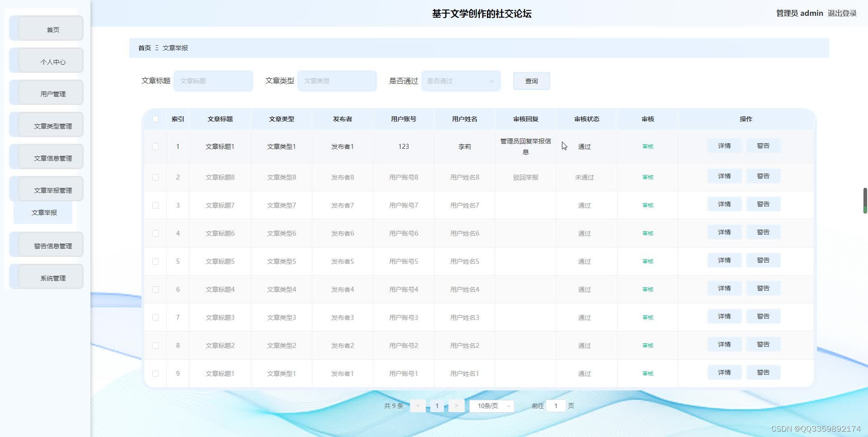Click 退出登录 to log out
Screen dimensions: 868x437
tap(842, 13)
